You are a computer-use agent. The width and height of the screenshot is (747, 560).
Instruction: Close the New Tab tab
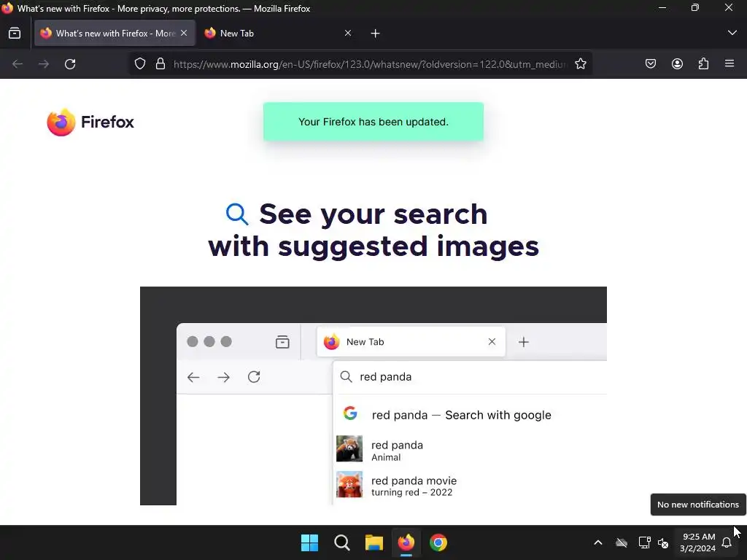point(348,34)
